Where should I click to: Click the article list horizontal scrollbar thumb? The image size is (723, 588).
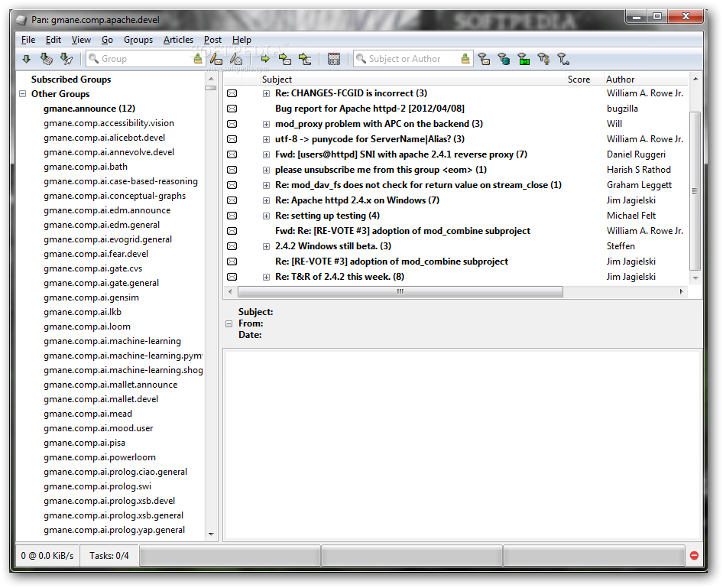coord(400,291)
